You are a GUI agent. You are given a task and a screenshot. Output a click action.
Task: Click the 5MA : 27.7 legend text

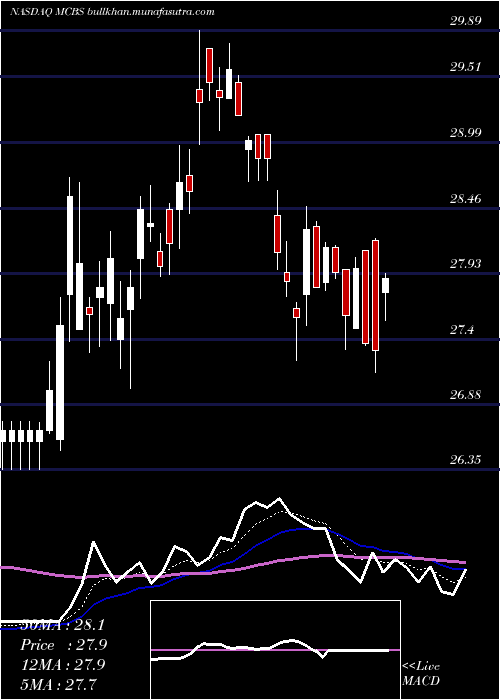click(60, 684)
